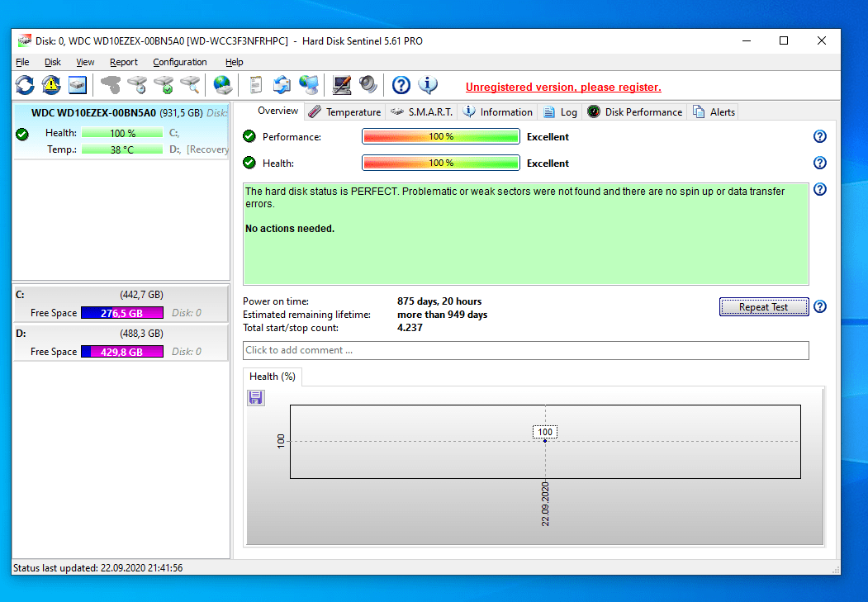
Task: Switch to the Disk Performance tab
Action: (x=634, y=111)
